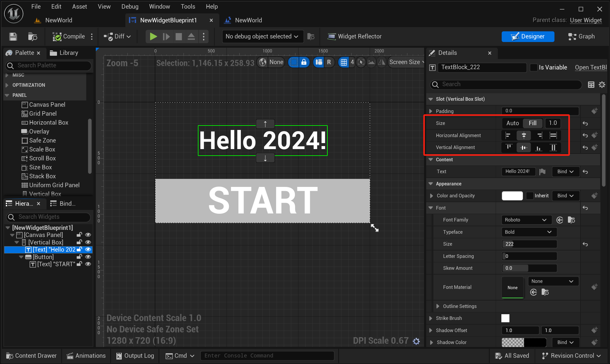The width and height of the screenshot is (610, 364).
Task: Expand the Padding property
Action: pos(431,111)
